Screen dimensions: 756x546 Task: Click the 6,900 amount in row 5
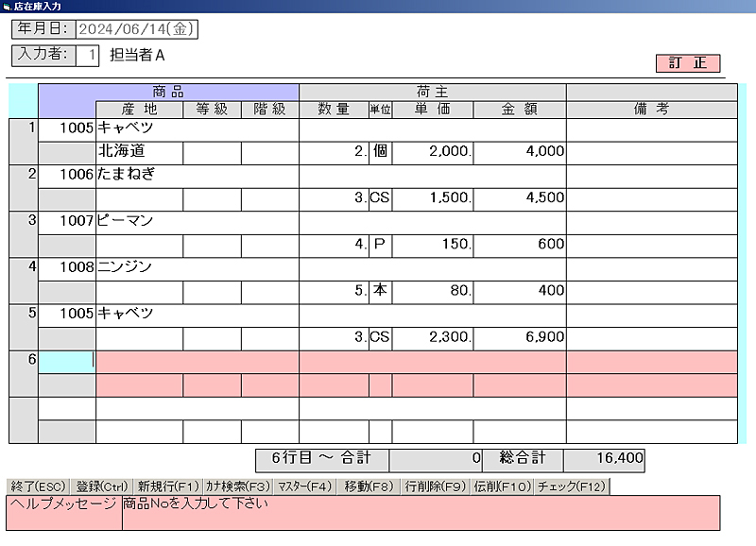click(519, 336)
